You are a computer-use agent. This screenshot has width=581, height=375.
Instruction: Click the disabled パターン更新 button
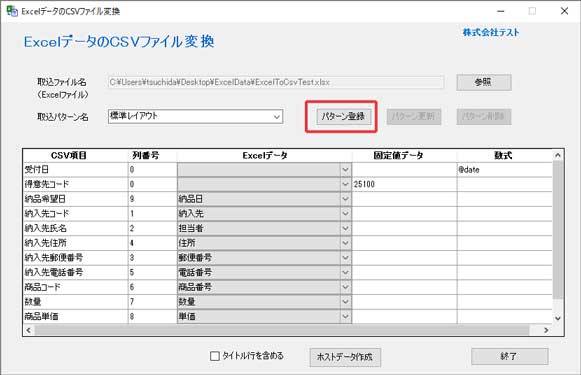pyautogui.click(x=414, y=116)
